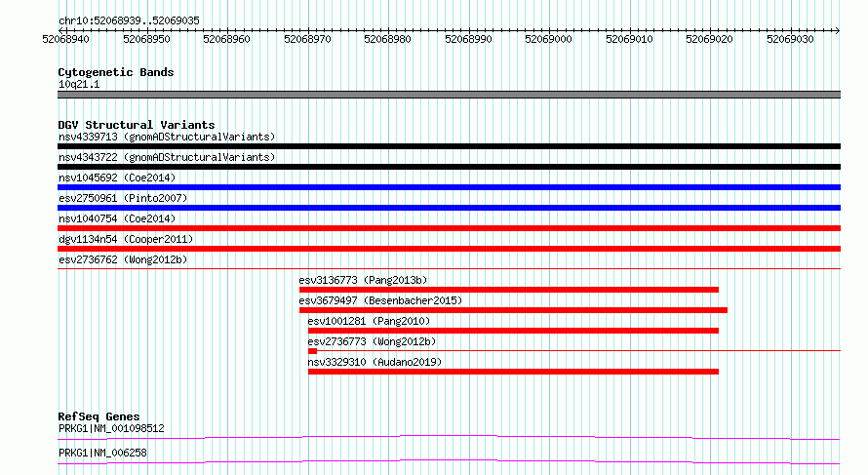Click the RefSeq Genes track title

(x=99, y=416)
